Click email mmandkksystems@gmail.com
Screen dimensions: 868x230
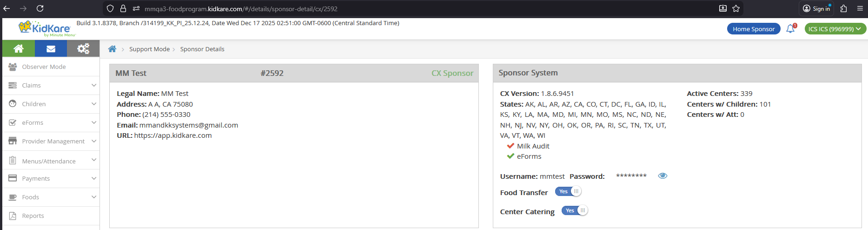click(x=189, y=125)
